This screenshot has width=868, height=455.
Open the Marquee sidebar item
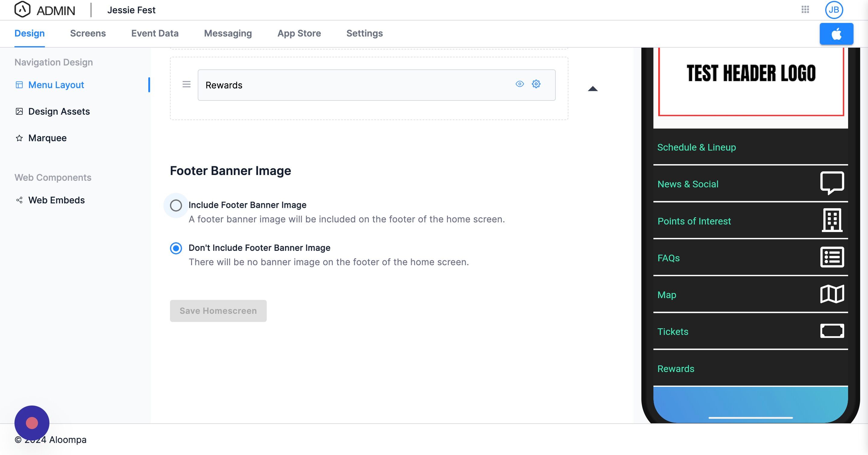click(x=47, y=138)
